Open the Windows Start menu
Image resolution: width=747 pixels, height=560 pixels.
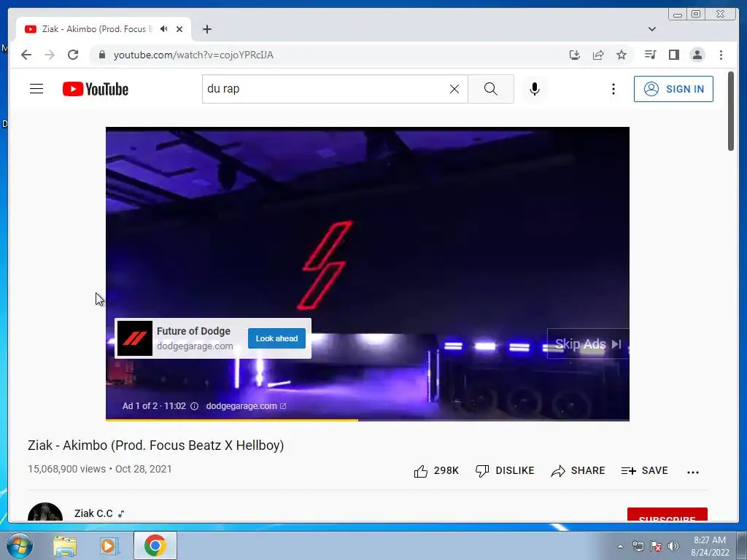click(x=19, y=545)
